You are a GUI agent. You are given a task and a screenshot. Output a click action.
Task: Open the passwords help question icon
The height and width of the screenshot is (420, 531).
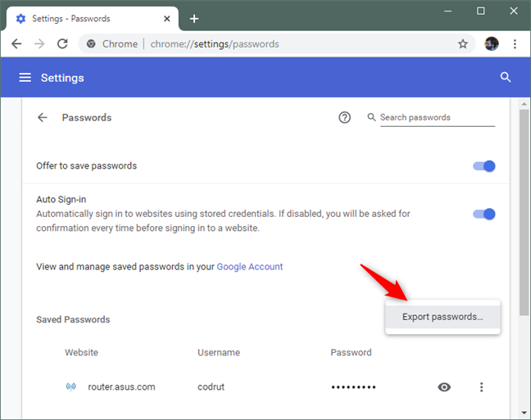(345, 118)
